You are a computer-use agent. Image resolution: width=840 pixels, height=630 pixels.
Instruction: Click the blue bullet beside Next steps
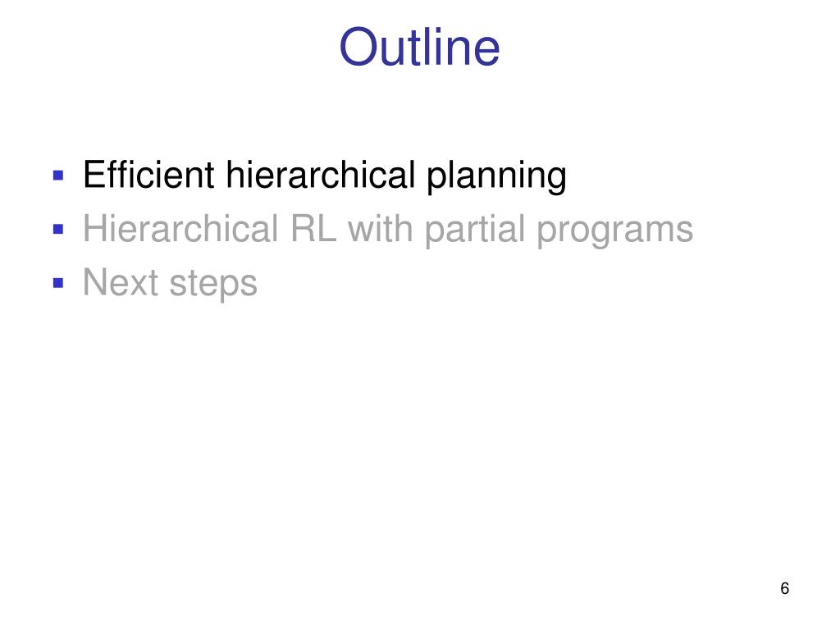(x=58, y=282)
